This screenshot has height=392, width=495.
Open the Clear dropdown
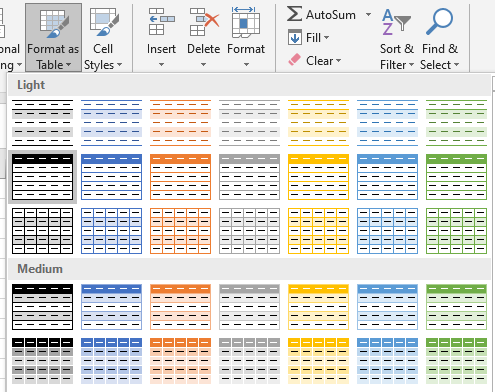314,60
